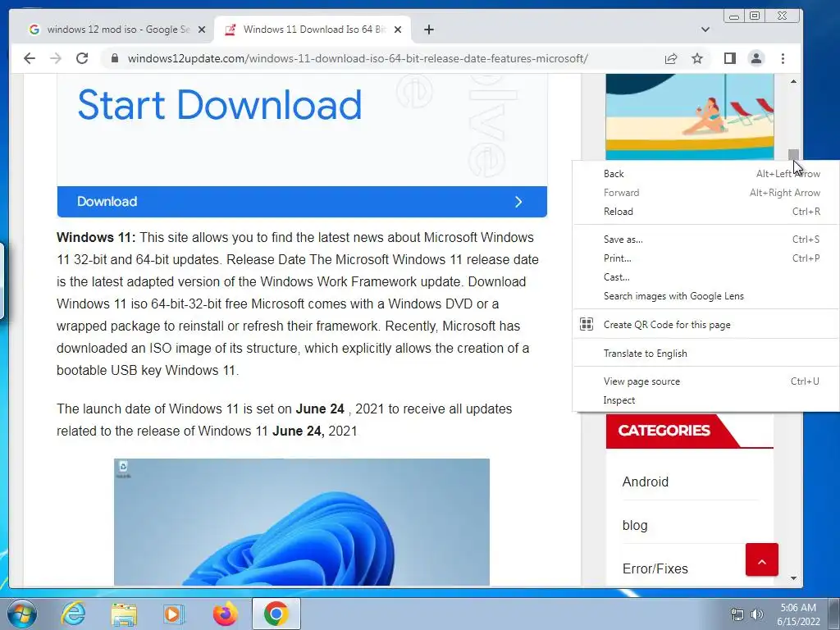Open Chrome's three-dot menu
Image resolution: width=840 pixels, height=630 pixels.
pyautogui.click(x=783, y=58)
